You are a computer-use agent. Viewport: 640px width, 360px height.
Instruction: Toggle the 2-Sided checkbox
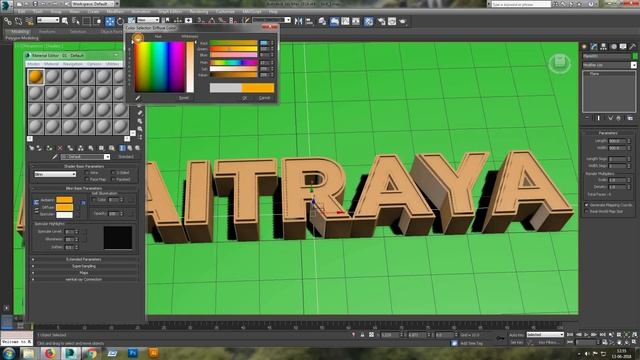click(x=113, y=173)
